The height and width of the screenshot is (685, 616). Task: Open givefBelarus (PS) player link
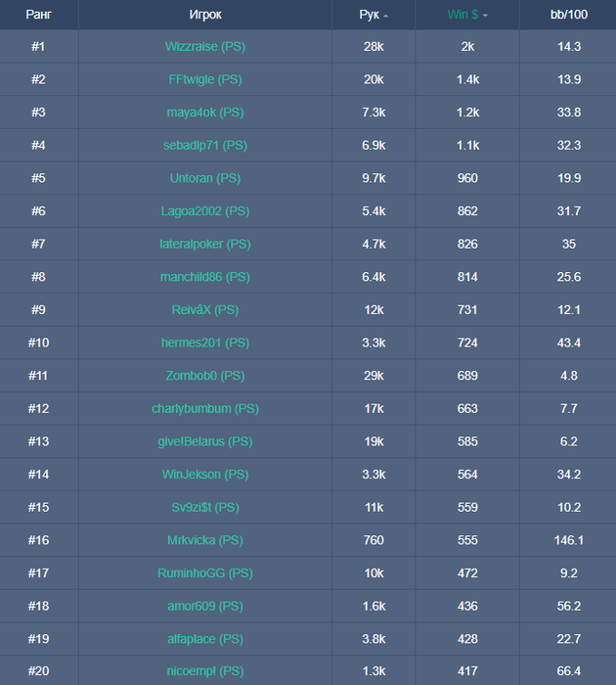pos(205,441)
